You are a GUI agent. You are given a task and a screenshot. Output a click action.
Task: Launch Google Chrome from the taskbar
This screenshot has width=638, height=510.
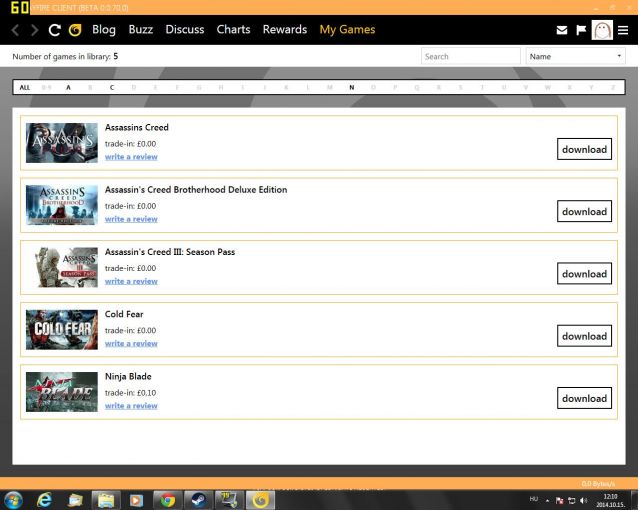(168, 500)
